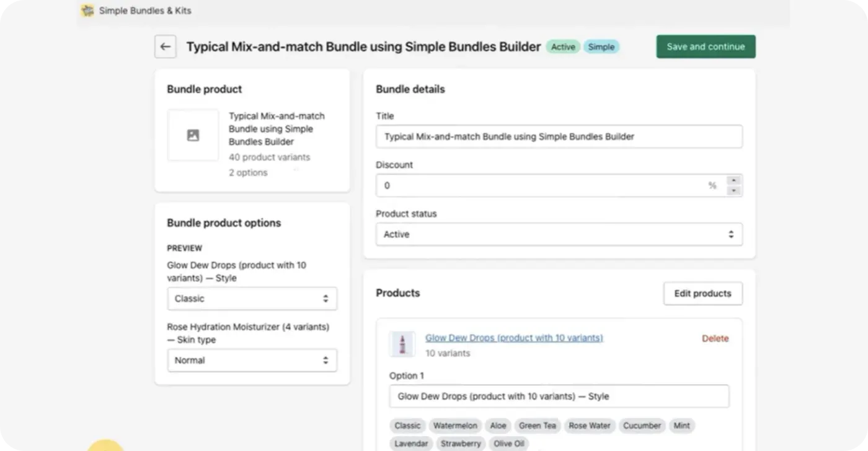Open the Glow Dew Drops product link
Viewport: 868px width, 451px height.
tap(513, 338)
